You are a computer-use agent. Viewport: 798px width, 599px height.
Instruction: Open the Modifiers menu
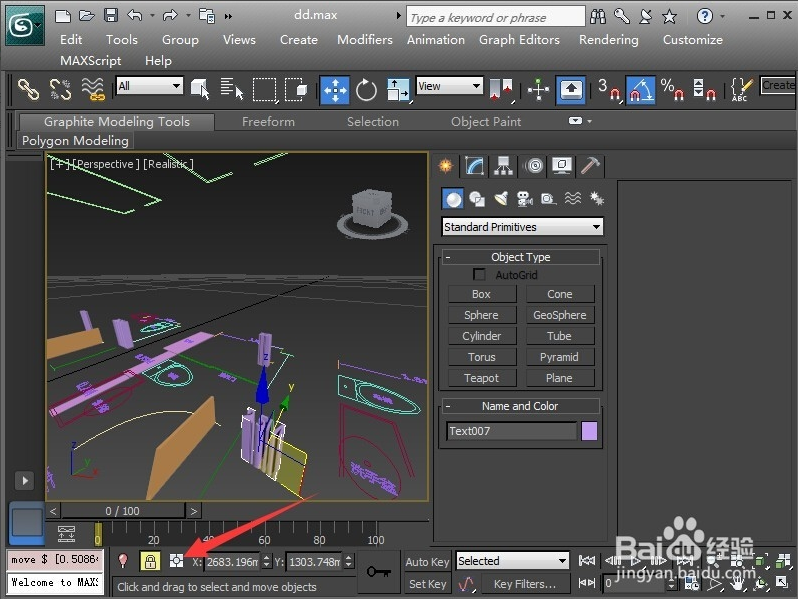tap(365, 40)
